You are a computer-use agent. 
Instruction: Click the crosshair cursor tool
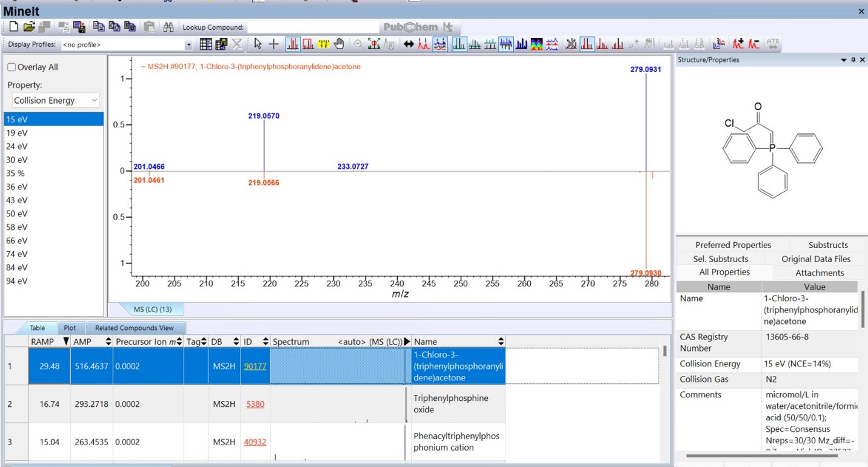pyautogui.click(x=273, y=44)
